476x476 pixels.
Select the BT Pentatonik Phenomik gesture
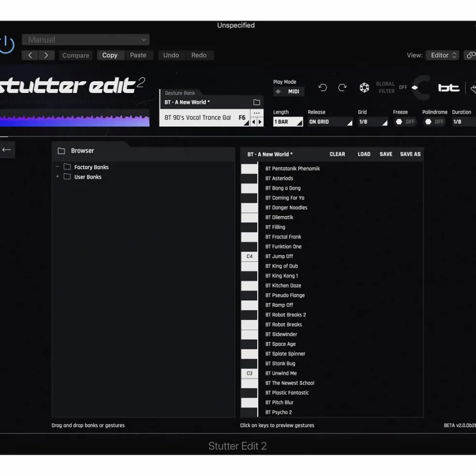pos(293,169)
